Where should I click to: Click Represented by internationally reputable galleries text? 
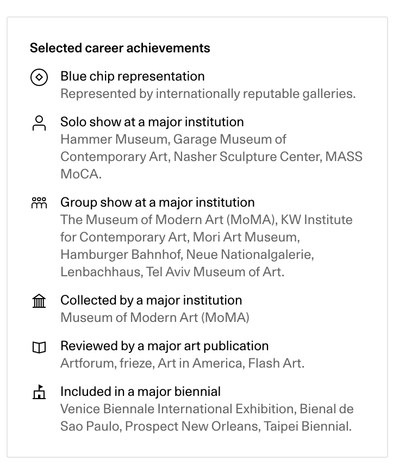(208, 94)
